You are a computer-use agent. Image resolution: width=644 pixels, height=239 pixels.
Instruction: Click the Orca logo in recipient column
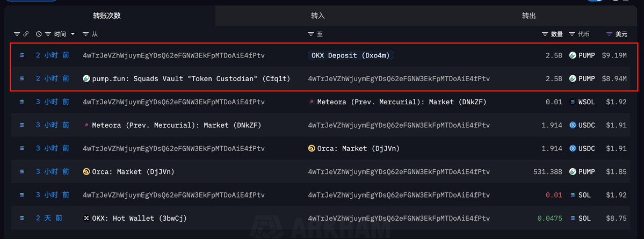pyautogui.click(x=312, y=148)
